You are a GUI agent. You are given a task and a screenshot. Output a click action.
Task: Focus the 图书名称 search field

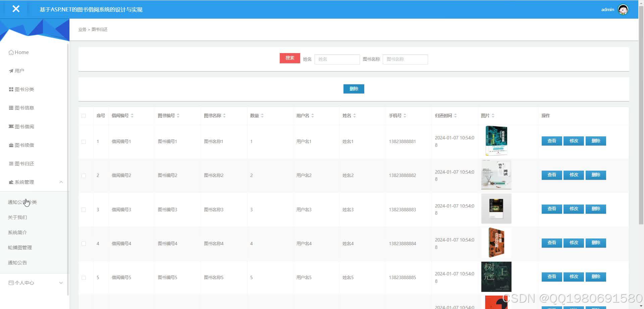(405, 59)
